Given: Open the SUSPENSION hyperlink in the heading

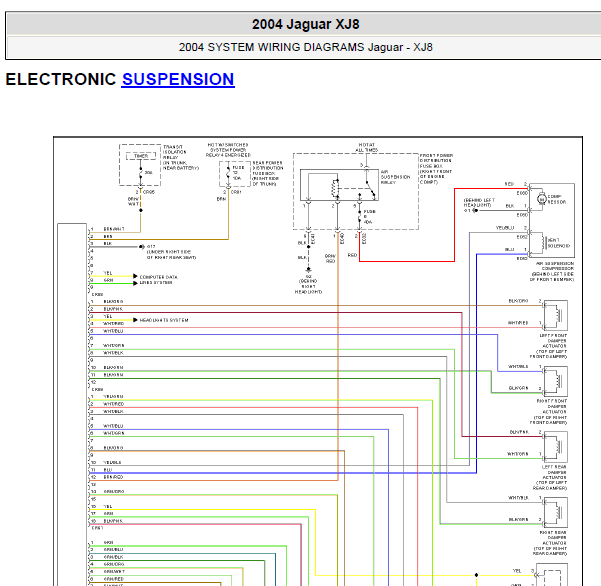Looking at the screenshot, I should click(x=178, y=79).
